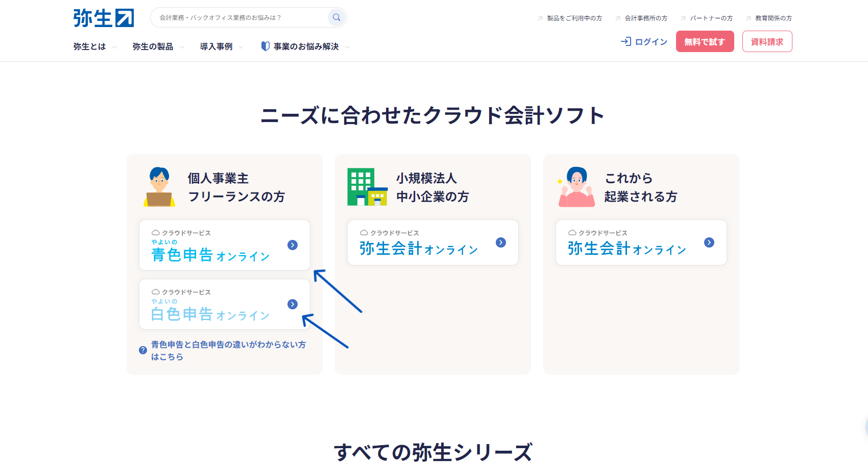Expand the chevron next to 事業のお悩み解決

[347, 47]
